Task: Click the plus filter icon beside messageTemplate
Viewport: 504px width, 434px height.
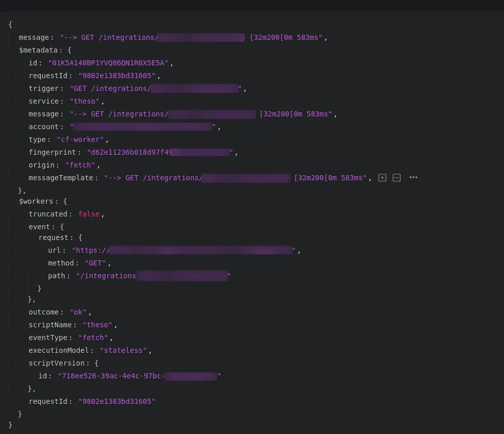Action: 382,178
